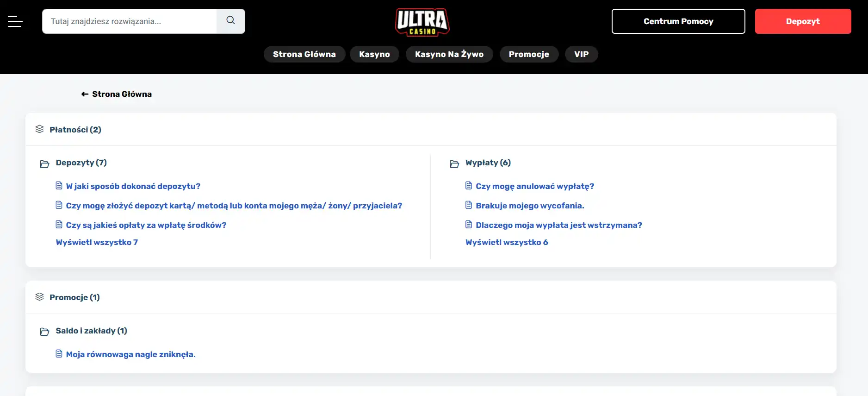868x396 pixels.
Task: Click the Strona Główna breadcrumb link
Action: (122, 94)
